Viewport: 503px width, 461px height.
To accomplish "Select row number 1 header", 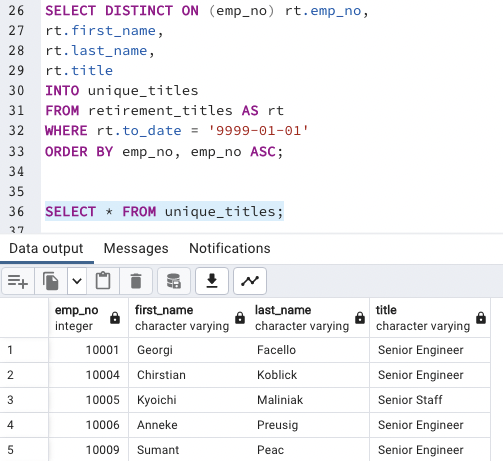I will 24,350.
